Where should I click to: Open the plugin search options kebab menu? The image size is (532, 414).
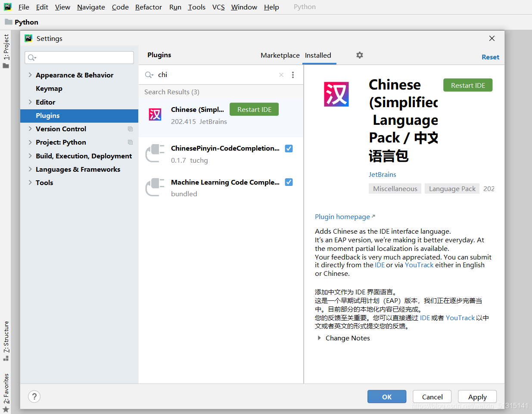click(293, 75)
